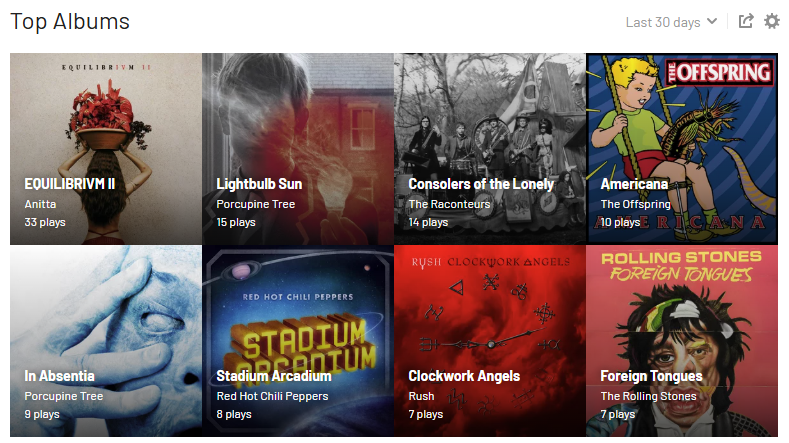Image resolution: width=789 pixels, height=443 pixels.
Task: Open the Anitta artist link
Action: 40,204
